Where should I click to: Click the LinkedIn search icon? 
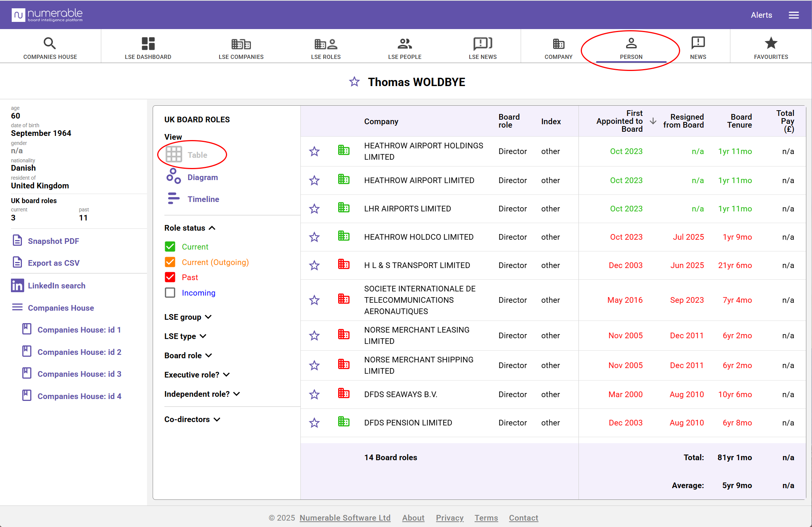(17, 285)
